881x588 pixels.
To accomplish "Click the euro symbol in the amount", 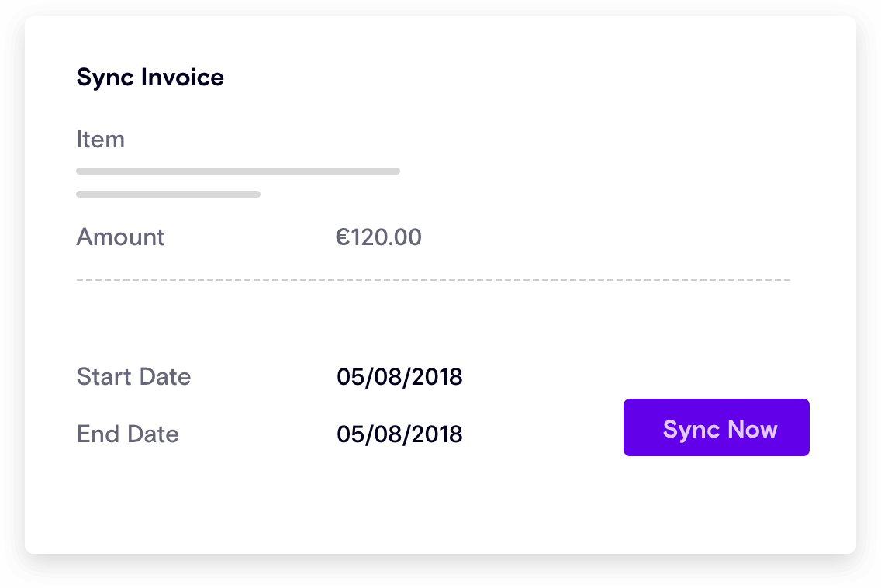I will (343, 237).
